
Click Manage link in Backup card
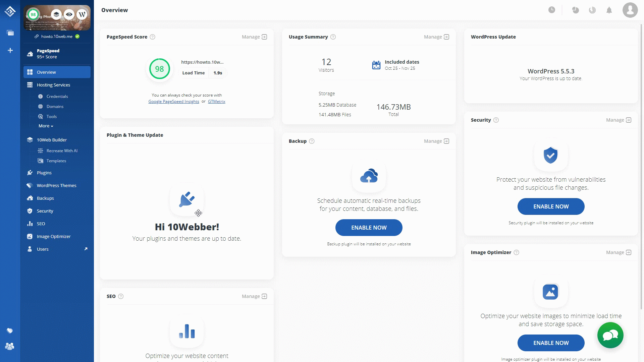pos(436,141)
